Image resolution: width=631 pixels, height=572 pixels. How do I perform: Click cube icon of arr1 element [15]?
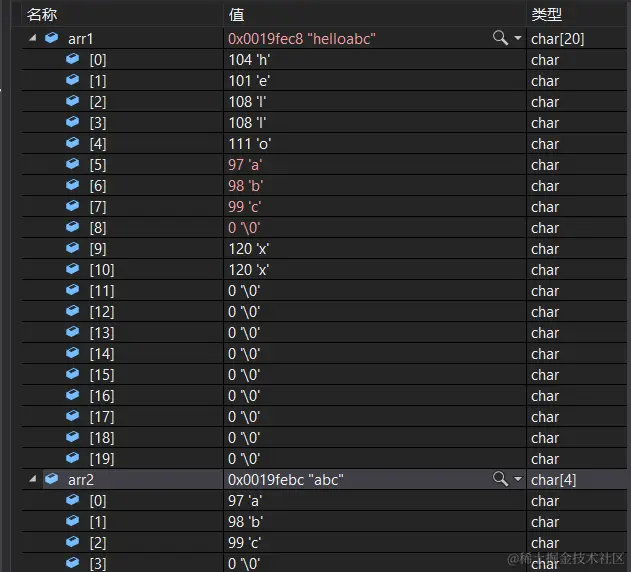pos(72,374)
